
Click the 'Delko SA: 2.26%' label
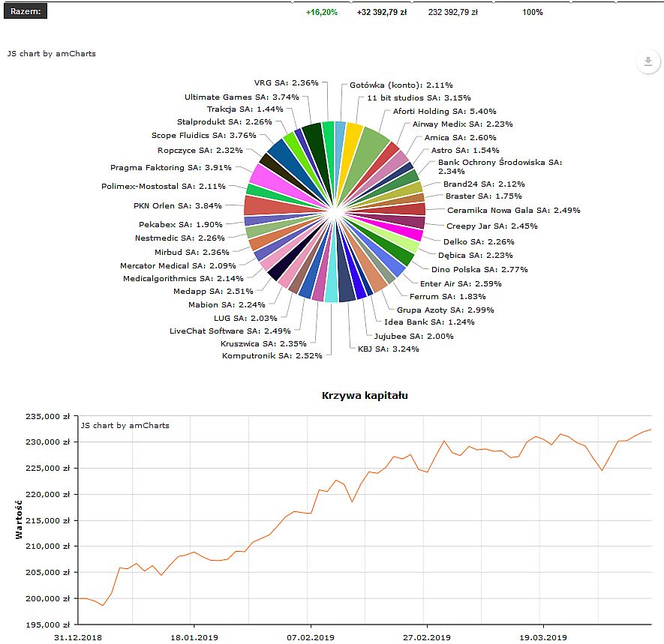(x=479, y=241)
